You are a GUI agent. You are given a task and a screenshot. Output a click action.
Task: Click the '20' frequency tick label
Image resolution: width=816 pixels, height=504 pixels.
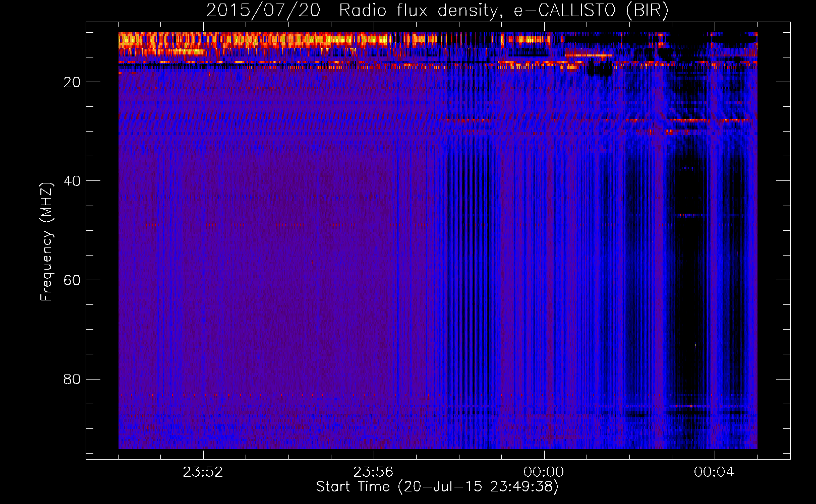pos(72,82)
